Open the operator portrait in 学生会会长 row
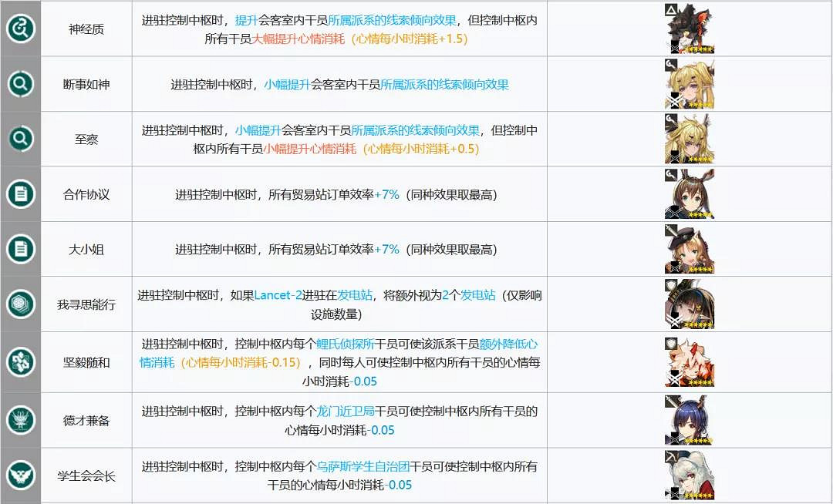 click(x=690, y=475)
